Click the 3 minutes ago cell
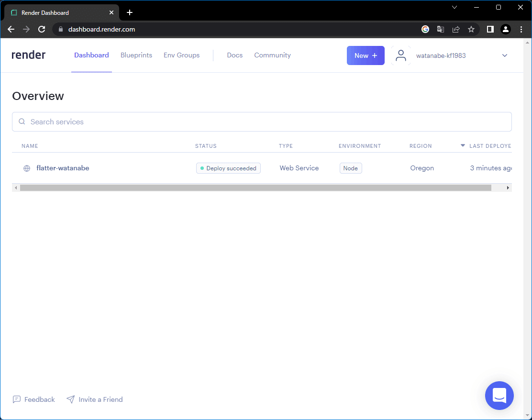This screenshot has height=420, width=532. click(x=491, y=168)
